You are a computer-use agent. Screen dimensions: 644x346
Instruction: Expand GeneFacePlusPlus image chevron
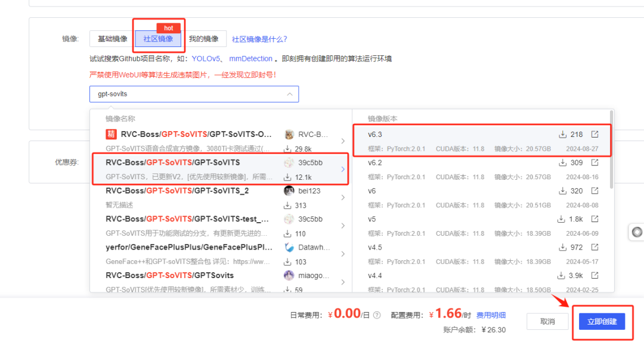[x=343, y=254]
